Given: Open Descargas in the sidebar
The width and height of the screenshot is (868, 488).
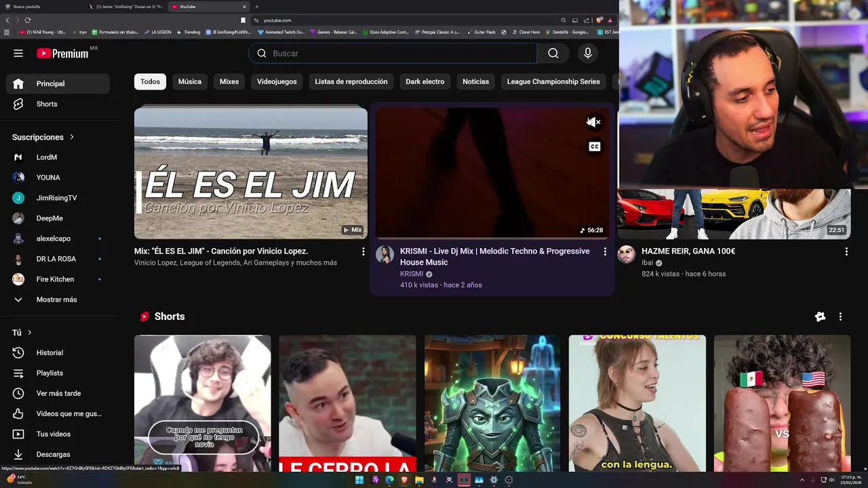Looking at the screenshot, I should click(58, 454).
